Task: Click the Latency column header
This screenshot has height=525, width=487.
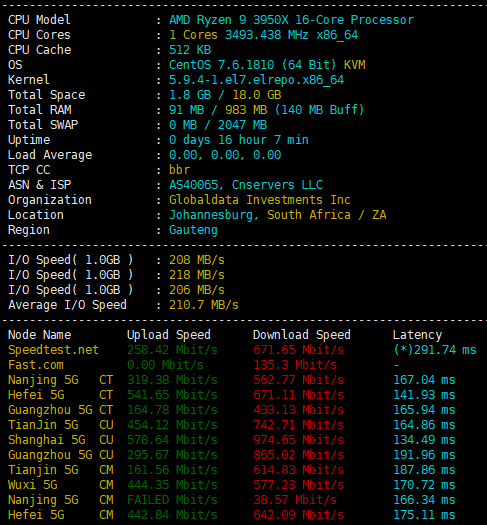Action: click(x=417, y=335)
